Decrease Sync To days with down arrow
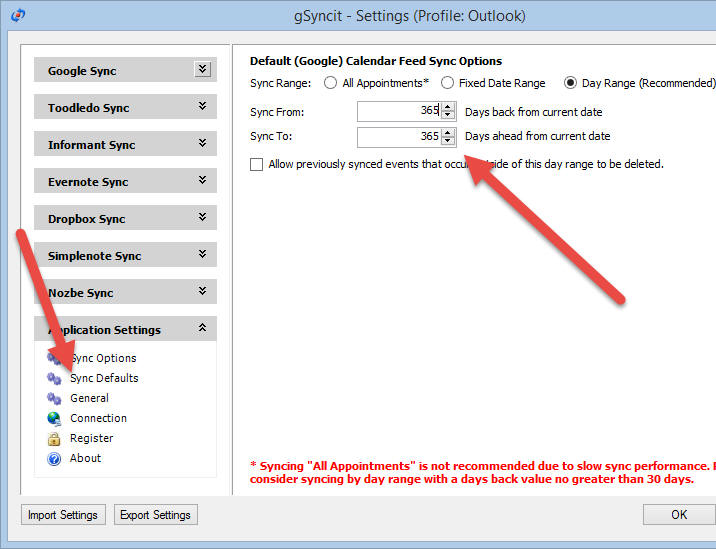Image resolution: width=716 pixels, height=549 pixels. (448, 141)
